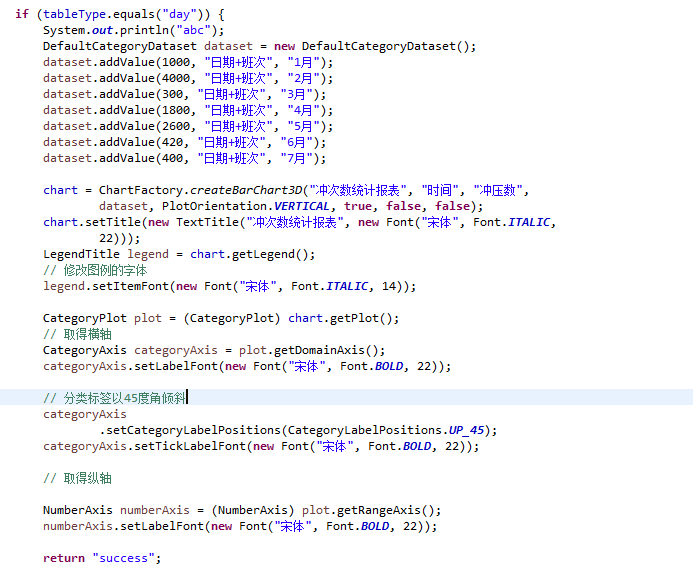Click the comment '// 修改图例的字体'
This screenshot has height=564, width=693.
95,270
